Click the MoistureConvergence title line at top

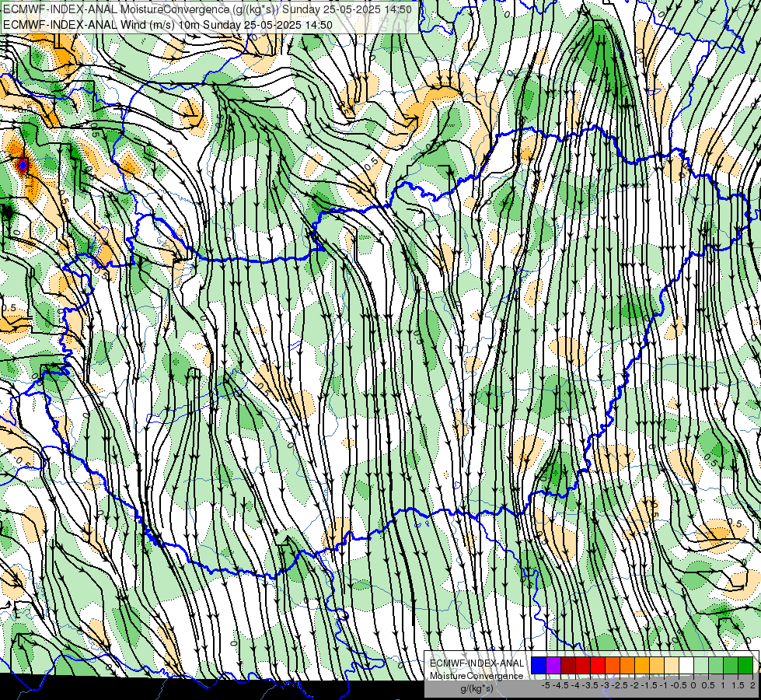point(208,9)
